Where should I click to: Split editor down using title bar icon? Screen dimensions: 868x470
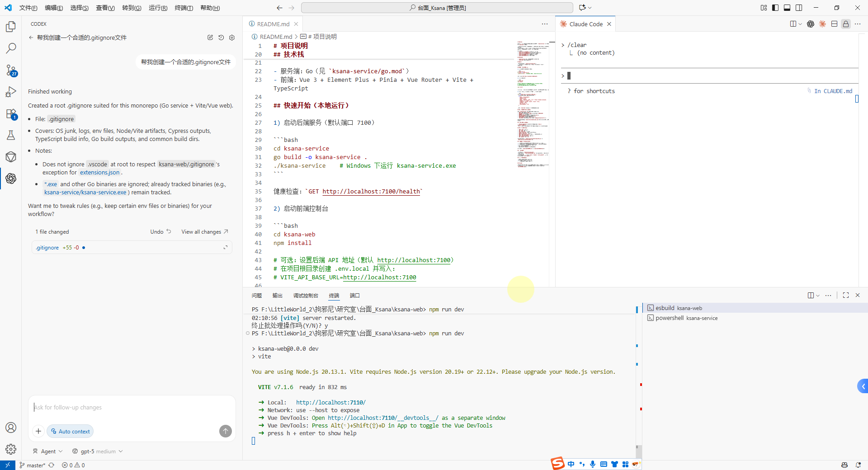[834, 24]
